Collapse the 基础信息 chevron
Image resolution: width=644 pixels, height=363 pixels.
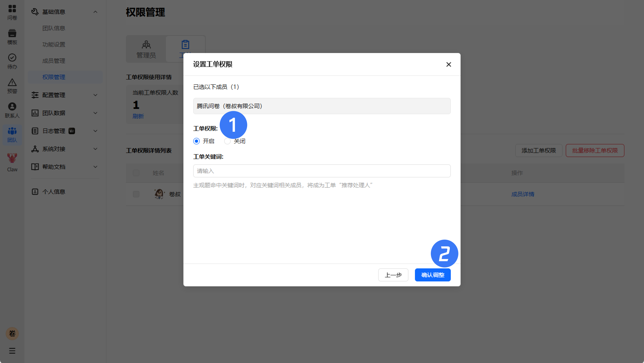[95, 12]
